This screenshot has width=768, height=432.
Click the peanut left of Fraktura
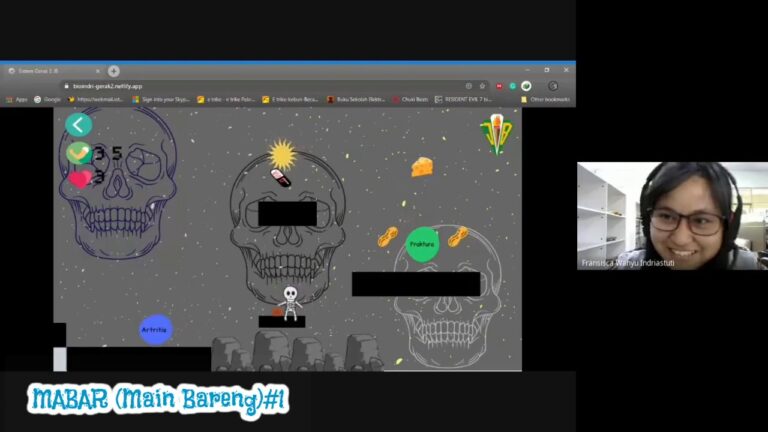click(x=388, y=237)
